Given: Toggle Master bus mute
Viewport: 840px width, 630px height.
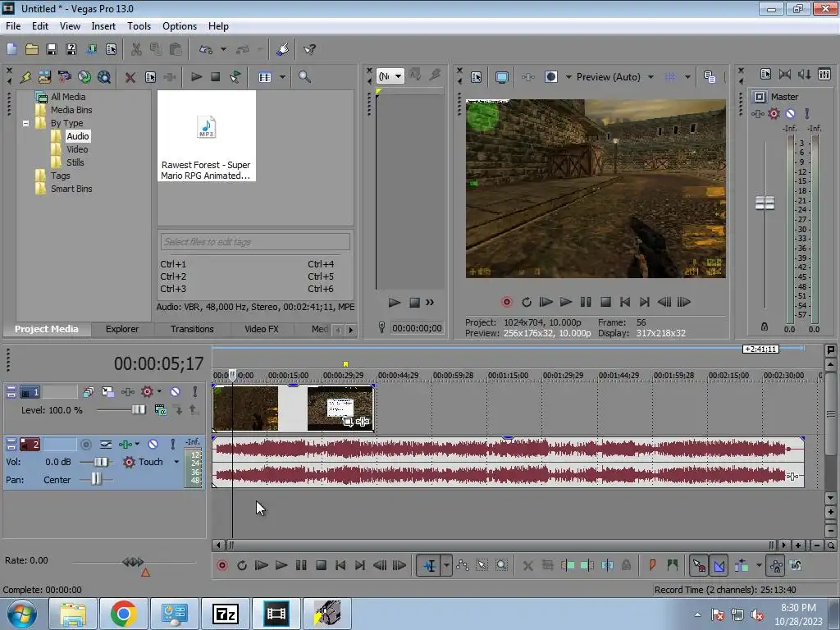Looking at the screenshot, I should click(x=790, y=113).
